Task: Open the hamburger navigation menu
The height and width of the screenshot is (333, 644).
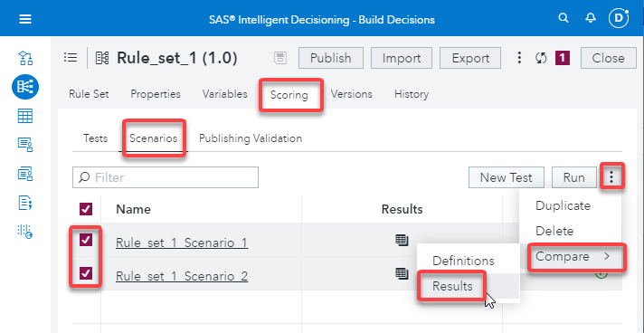Action: (25, 19)
